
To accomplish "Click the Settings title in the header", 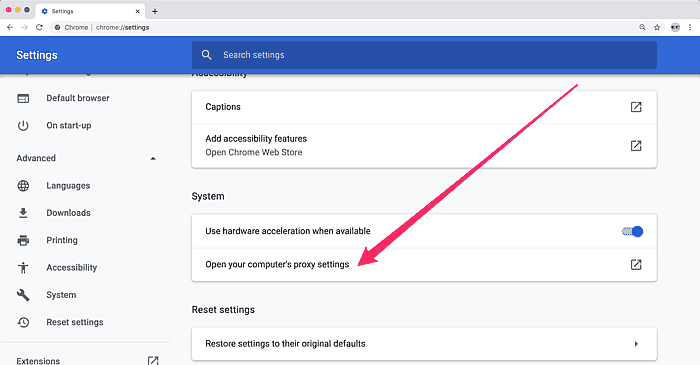I will coord(37,55).
